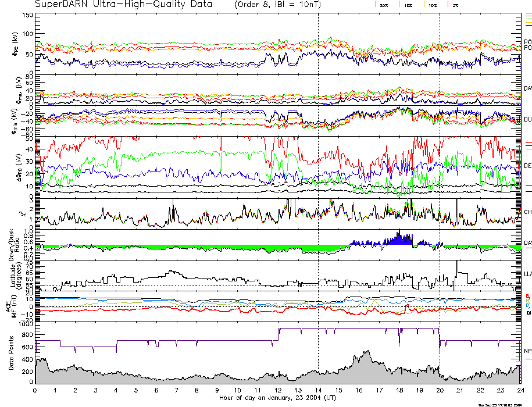This screenshot has height=407, width=532.
Task: Click the dashed vertical line at hour 14
Action: (x=318, y=174)
